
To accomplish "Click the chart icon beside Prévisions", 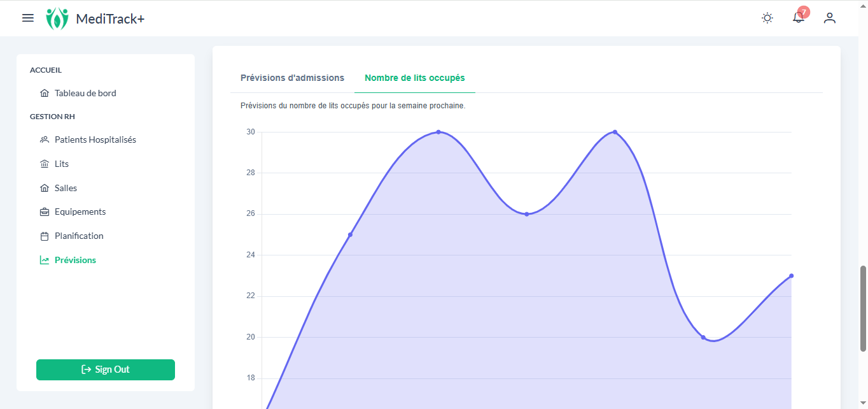I will point(45,260).
